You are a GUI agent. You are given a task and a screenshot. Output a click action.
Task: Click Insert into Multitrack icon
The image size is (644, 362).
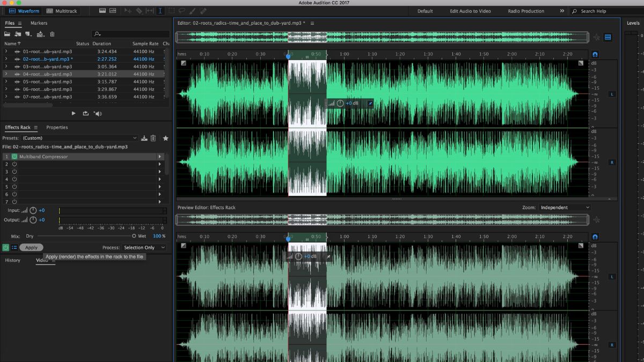[40, 34]
